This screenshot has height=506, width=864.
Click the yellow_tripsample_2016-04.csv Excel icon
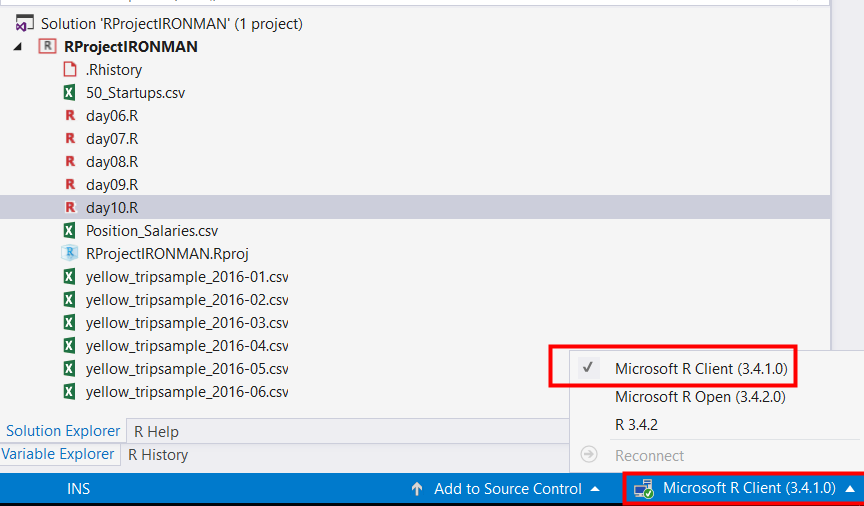coord(69,346)
